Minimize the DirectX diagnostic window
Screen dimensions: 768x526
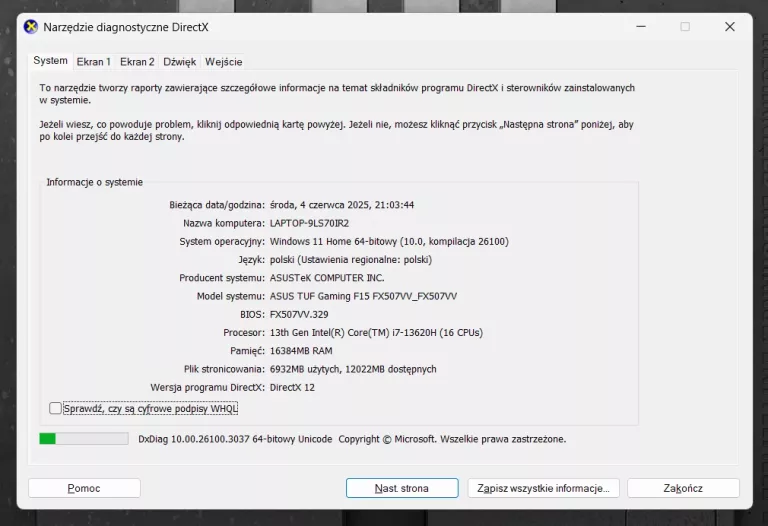(x=641, y=26)
